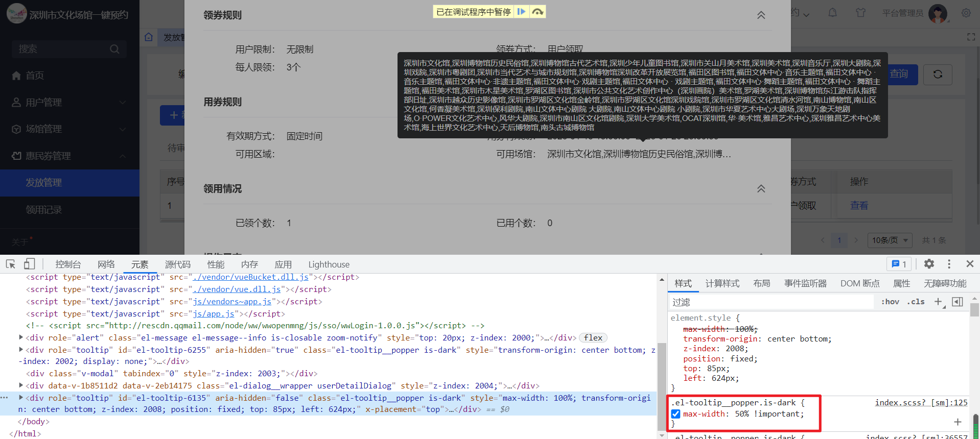Click the styles 过滤 filter field
Viewport: 980px width, 439px height.
click(772, 302)
